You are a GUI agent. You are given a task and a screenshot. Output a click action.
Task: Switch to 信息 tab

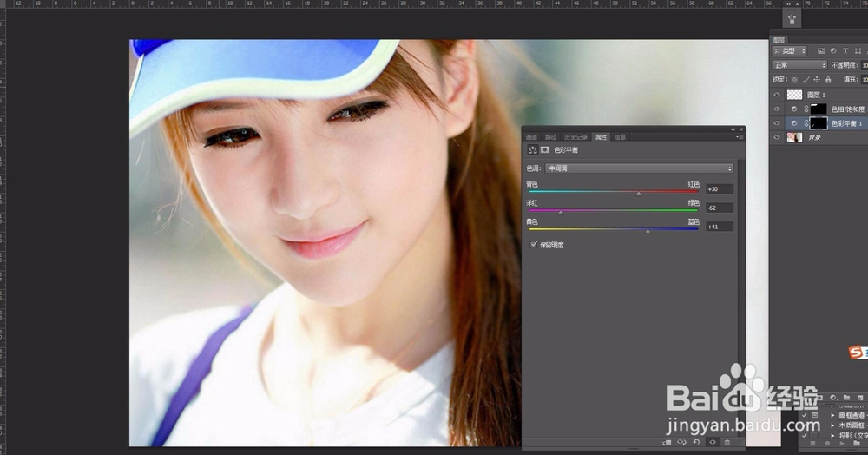(620, 137)
